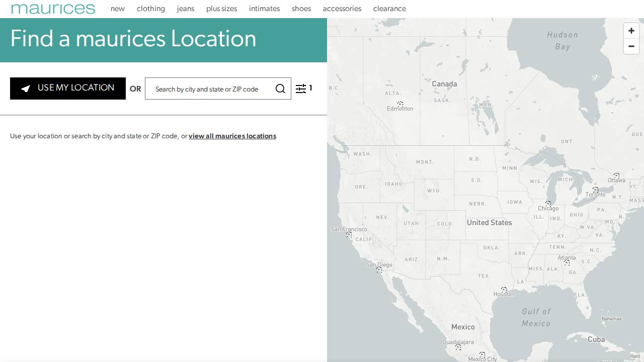
Task: Open the intimates navigation item
Action: pyautogui.click(x=264, y=9)
